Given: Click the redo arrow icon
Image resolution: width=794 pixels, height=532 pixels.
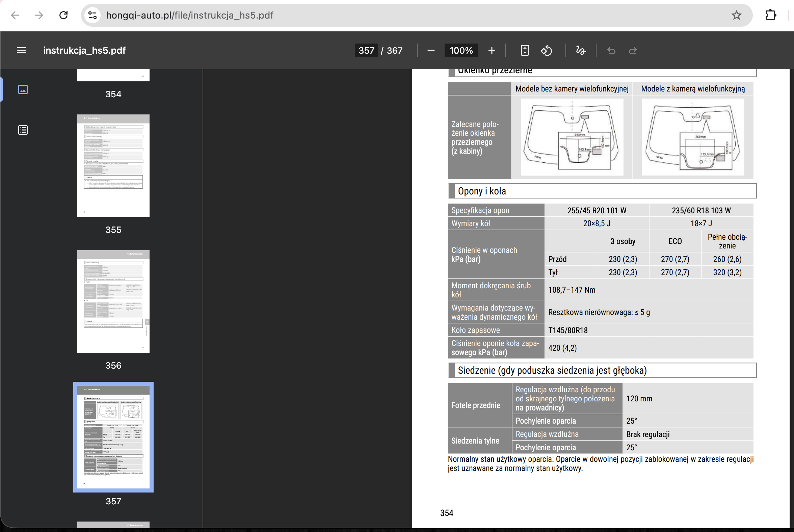Looking at the screenshot, I should tap(633, 51).
